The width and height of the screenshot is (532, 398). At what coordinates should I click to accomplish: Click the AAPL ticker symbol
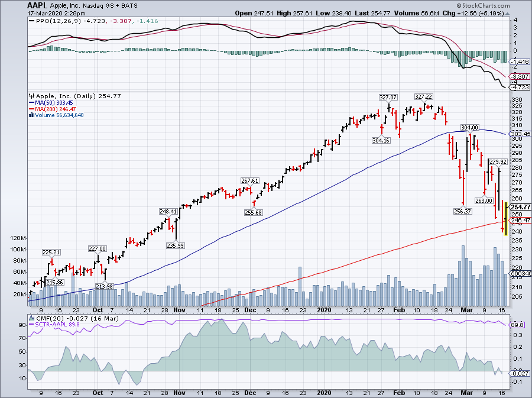pos(38,6)
